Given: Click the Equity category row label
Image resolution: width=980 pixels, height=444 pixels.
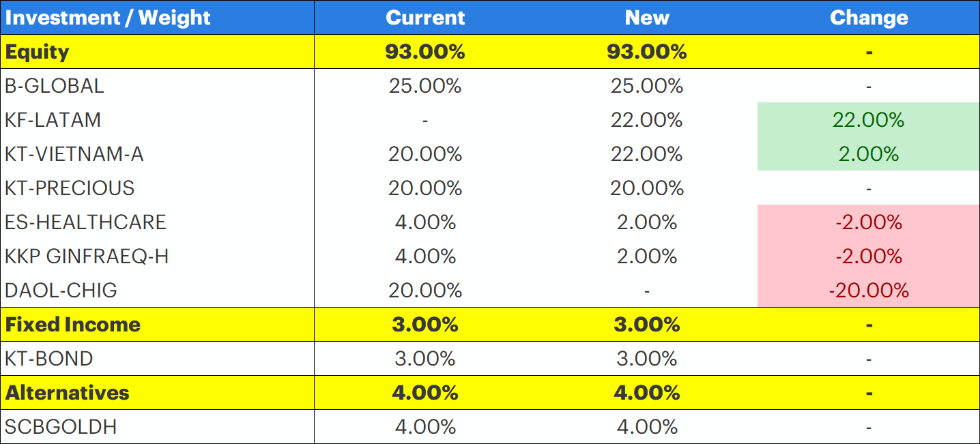Looking at the screenshot, I should pos(38,52).
